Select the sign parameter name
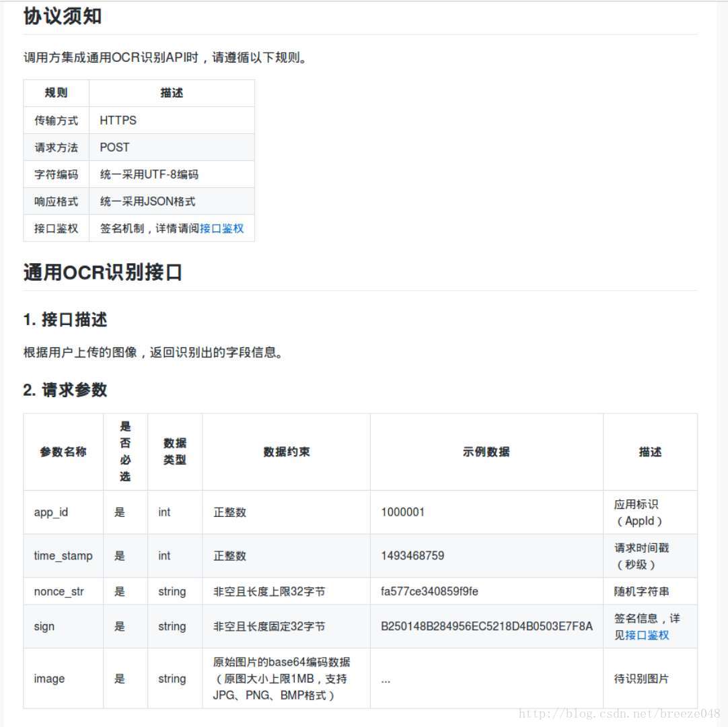 point(44,626)
